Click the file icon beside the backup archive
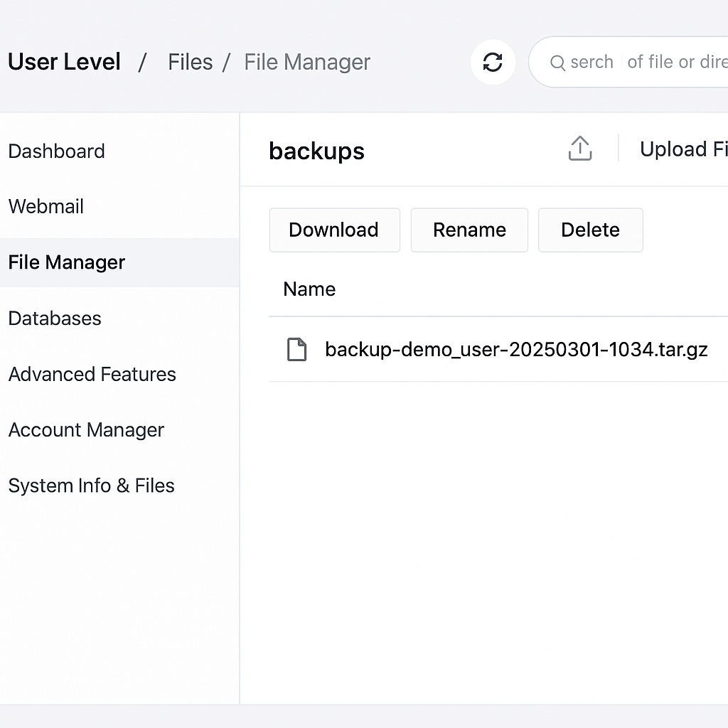728x728 pixels. pyautogui.click(x=296, y=350)
